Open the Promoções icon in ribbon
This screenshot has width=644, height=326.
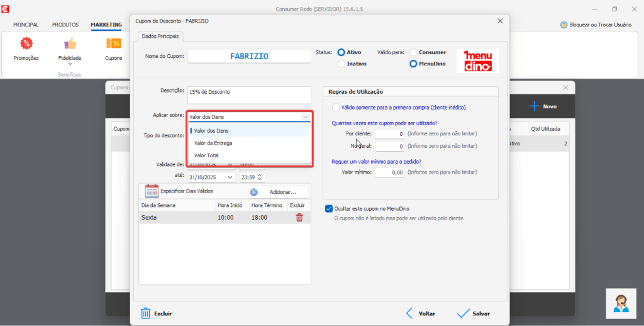[x=26, y=44]
